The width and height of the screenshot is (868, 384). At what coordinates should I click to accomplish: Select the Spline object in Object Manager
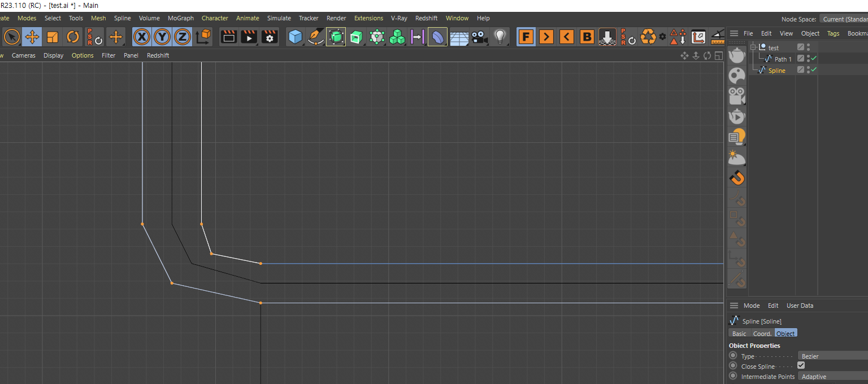(x=776, y=70)
